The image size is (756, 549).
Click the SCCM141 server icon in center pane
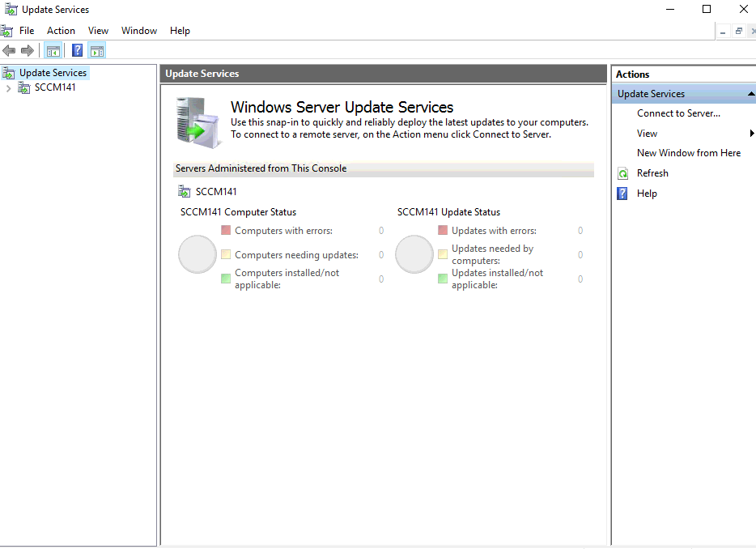point(185,192)
